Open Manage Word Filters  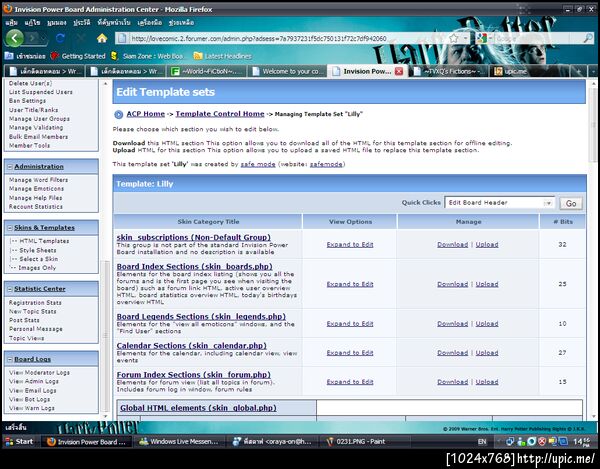38,180
